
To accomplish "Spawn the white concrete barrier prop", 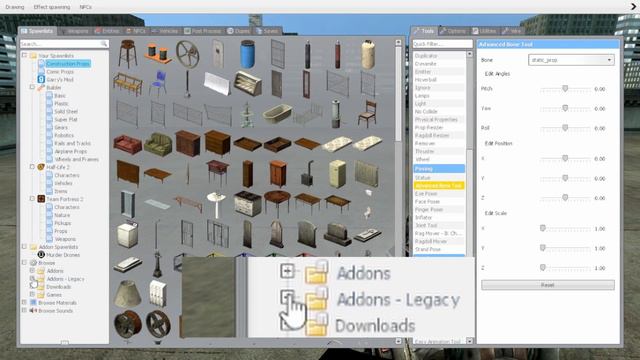I will coord(217,84).
